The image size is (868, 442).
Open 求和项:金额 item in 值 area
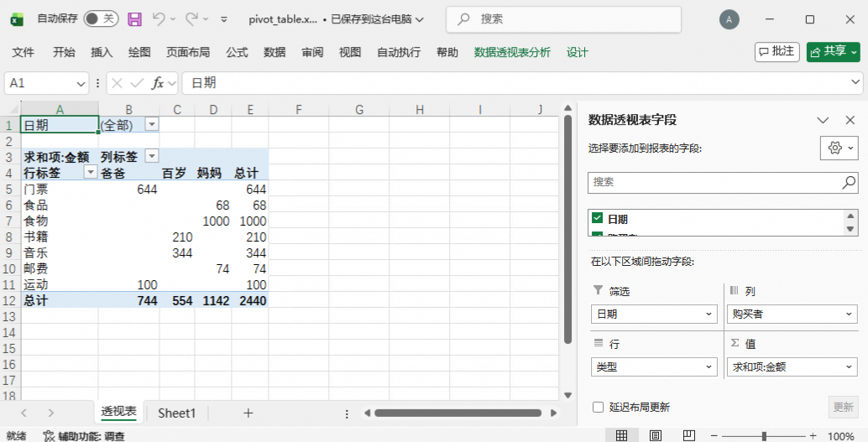(x=792, y=367)
